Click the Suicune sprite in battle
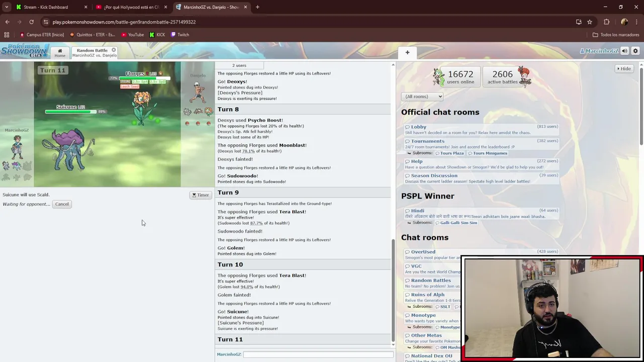644x362 pixels. click(x=68, y=150)
